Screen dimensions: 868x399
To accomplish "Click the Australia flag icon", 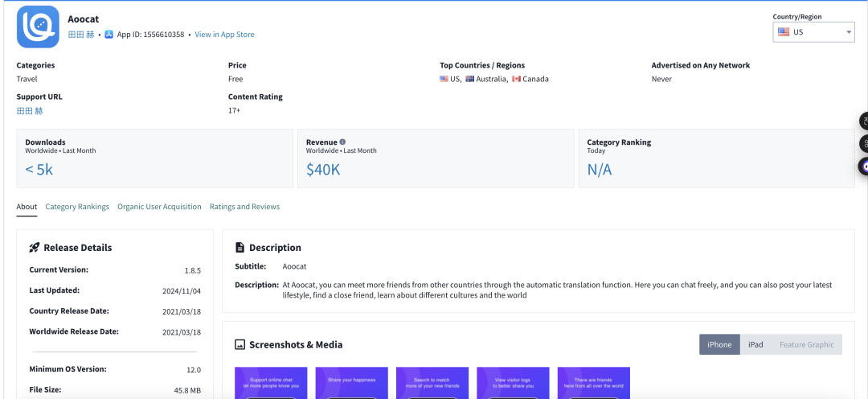I will tap(470, 79).
